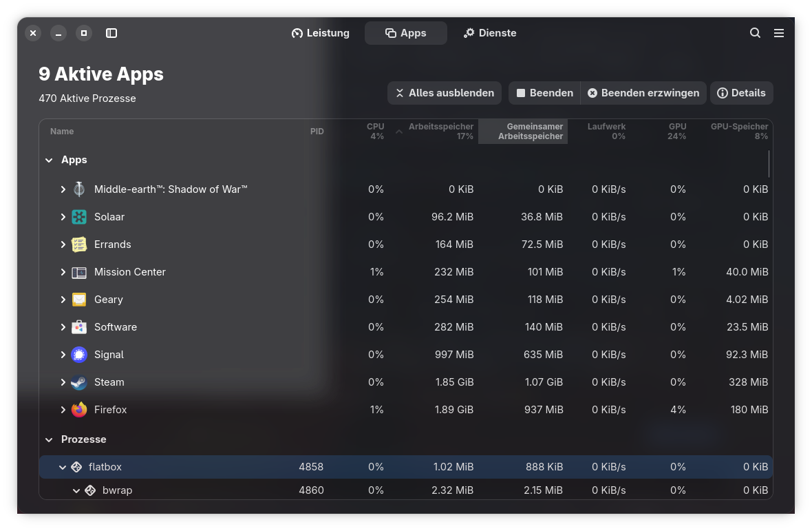This screenshot has width=812, height=531.
Task: Click the Middle-earth Shadow of War app icon
Action: click(x=78, y=189)
